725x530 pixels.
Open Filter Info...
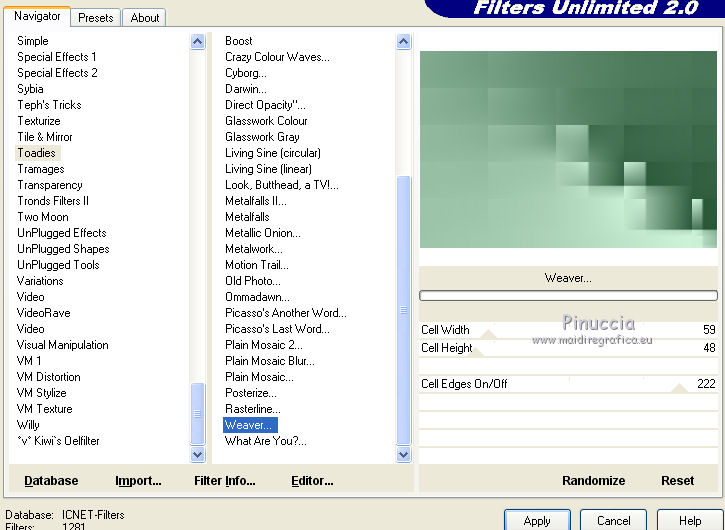point(225,481)
